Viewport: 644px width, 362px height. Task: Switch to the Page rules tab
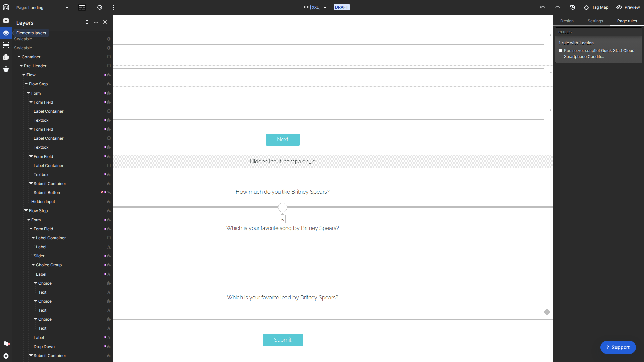[627, 21]
